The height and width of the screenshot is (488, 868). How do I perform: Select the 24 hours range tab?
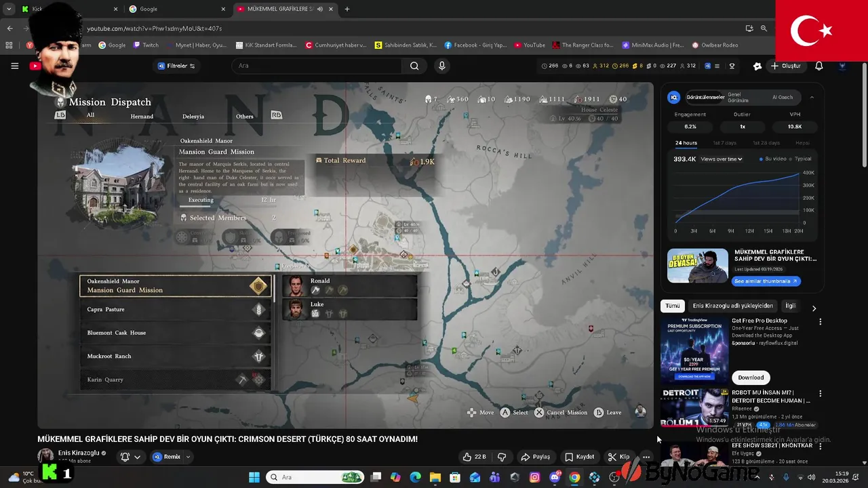click(686, 143)
